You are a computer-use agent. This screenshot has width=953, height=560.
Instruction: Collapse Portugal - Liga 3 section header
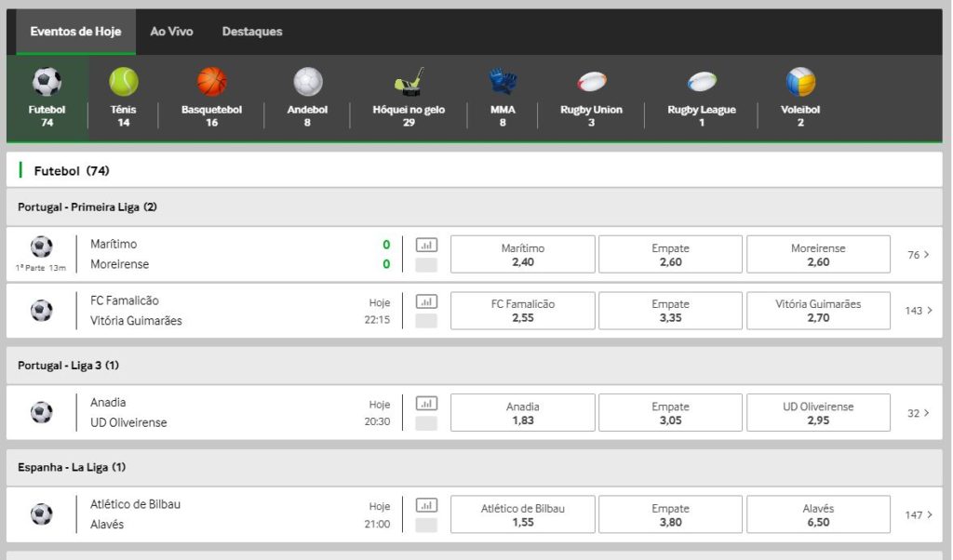pyautogui.click(x=474, y=366)
